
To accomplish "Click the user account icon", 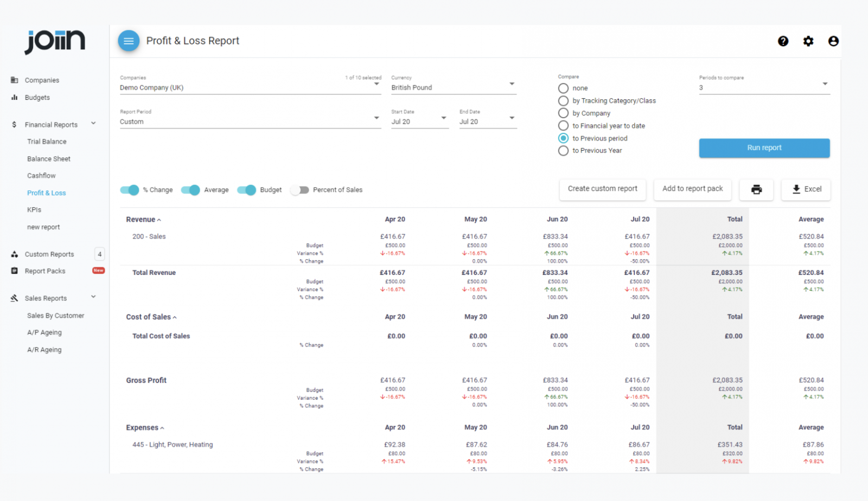I will point(833,41).
